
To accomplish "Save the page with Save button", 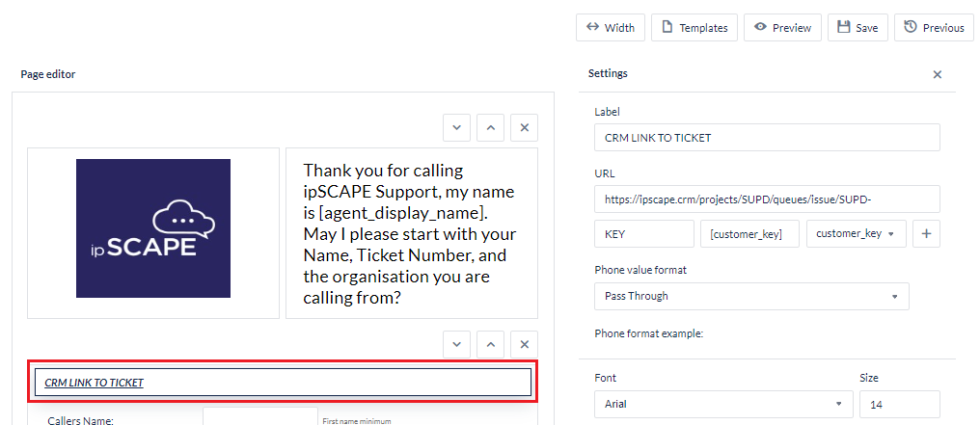I will pyautogui.click(x=857, y=28).
